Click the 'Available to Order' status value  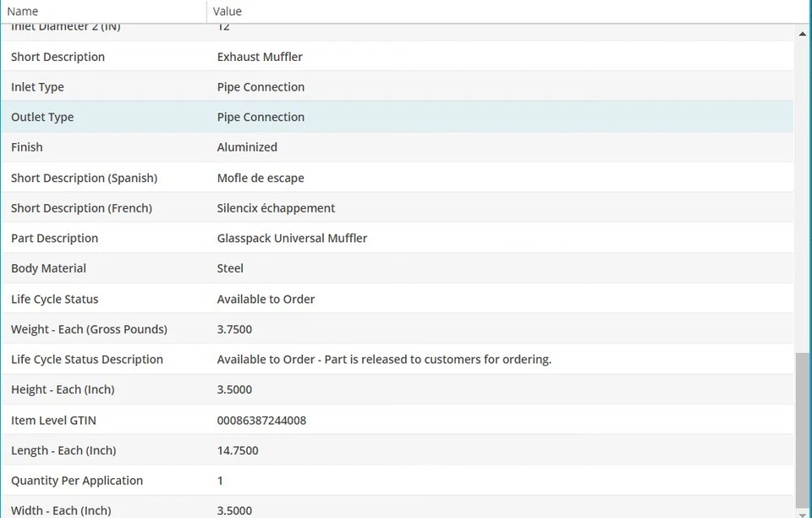[266, 300]
